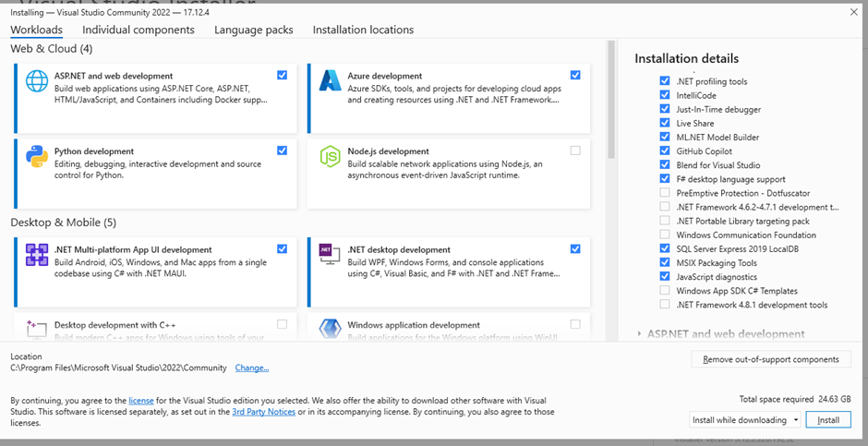Open the Individual components tab
868x446 pixels.
[x=139, y=30]
